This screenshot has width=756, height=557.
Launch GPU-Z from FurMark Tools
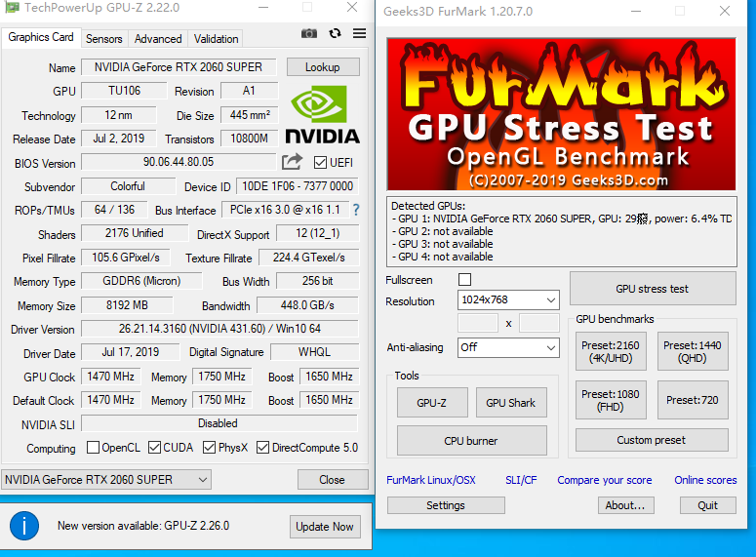point(432,403)
